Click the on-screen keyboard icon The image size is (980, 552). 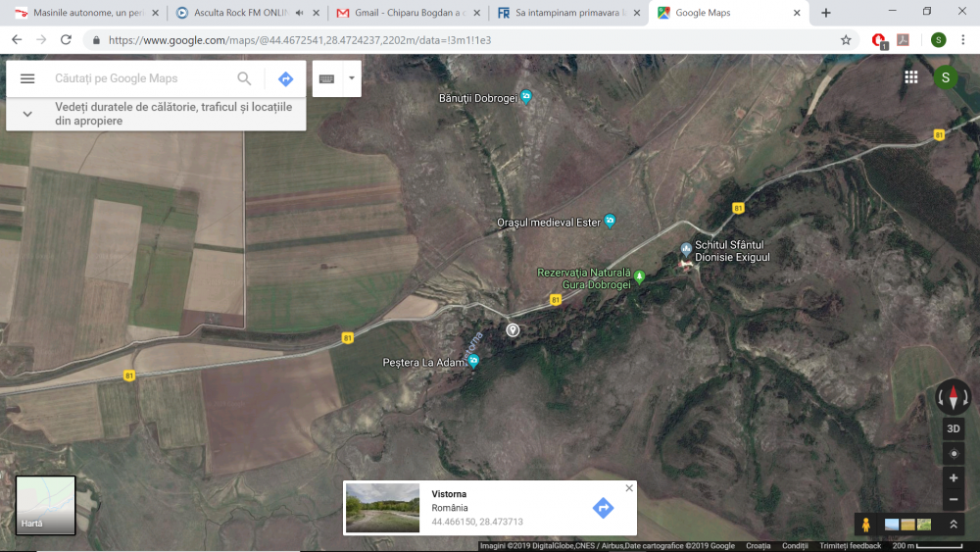[327, 78]
